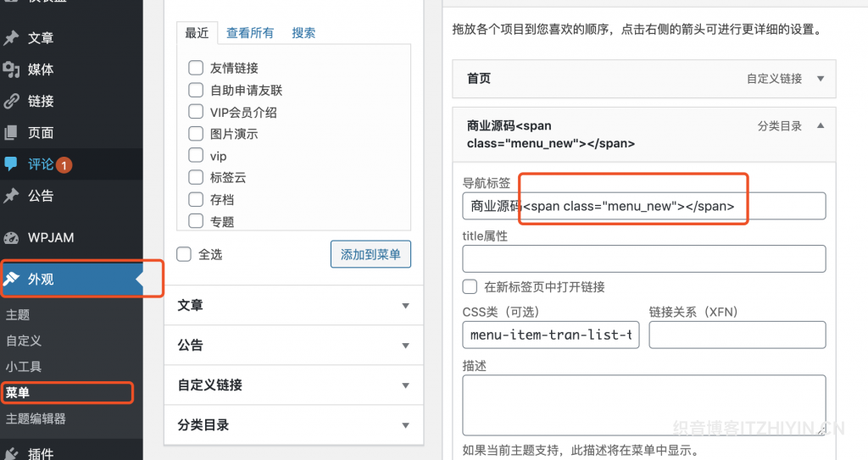Click the media icon beside 媒体

coord(11,69)
